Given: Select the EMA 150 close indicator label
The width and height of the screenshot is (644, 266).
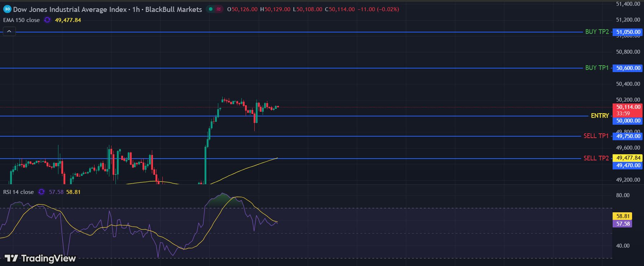Looking at the screenshot, I should click(x=21, y=20).
